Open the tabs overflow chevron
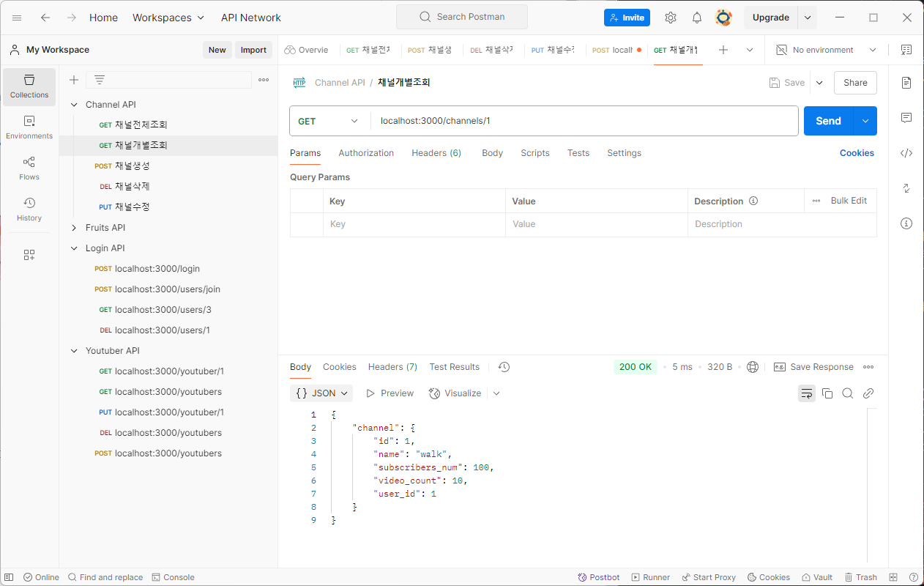Screen dimensions: 924x586 pos(750,50)
